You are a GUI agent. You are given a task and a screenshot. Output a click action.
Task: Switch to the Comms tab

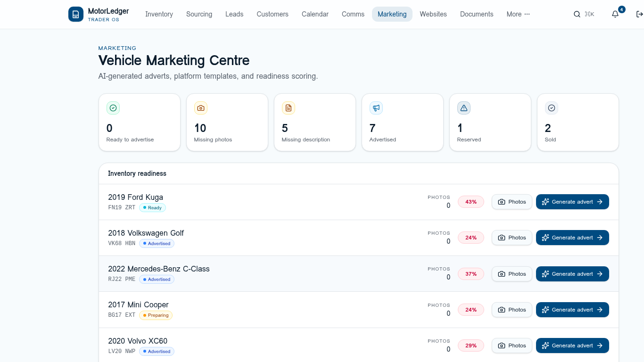tap(353, 14)
